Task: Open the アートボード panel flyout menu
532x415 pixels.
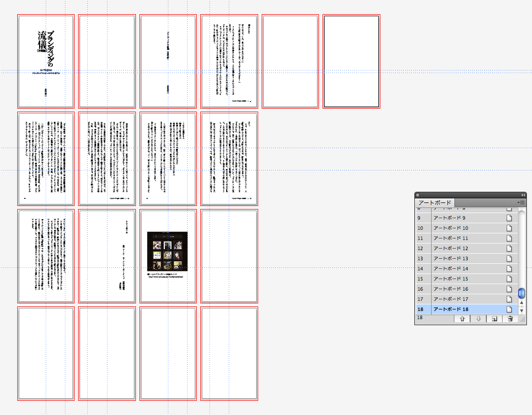Action: click(521, 202)
